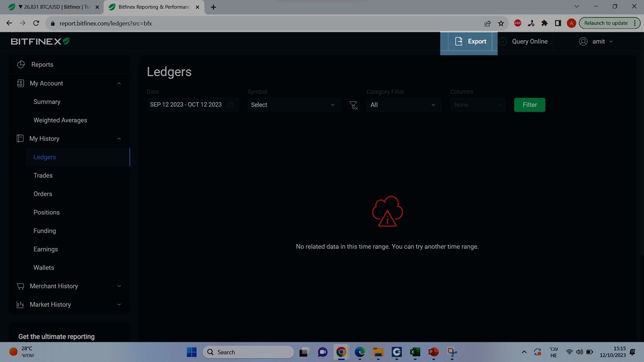Collapse the My Account section
The width and height of the screenshot is (644, 362).
119,83
